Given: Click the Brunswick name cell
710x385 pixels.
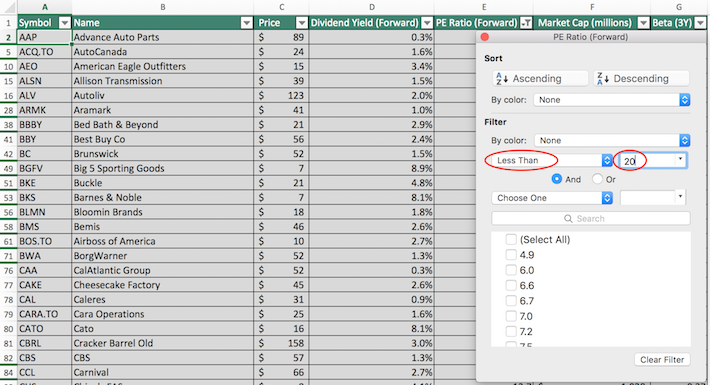Looking at the screenshot, I should (x=163, y=154).
